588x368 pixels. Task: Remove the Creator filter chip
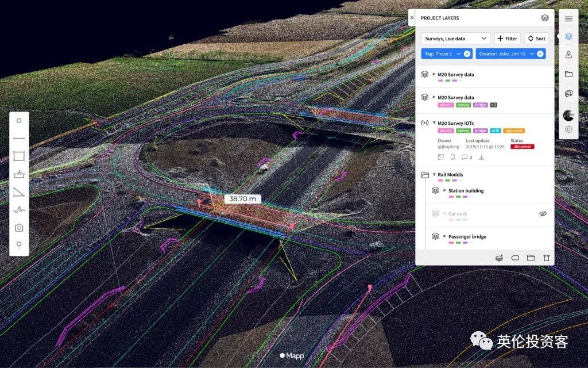point(540,53)
